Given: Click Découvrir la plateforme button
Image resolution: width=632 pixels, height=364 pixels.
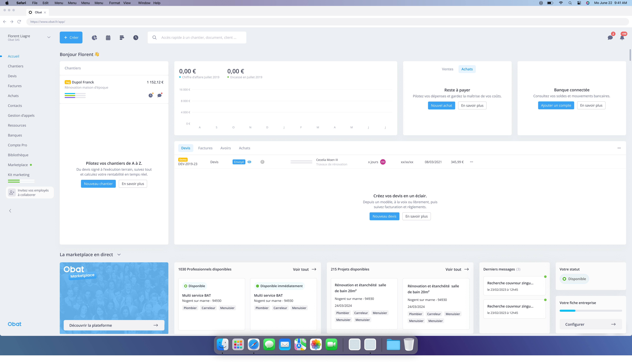Looking at the screenshot, I should tap(114, 325).
